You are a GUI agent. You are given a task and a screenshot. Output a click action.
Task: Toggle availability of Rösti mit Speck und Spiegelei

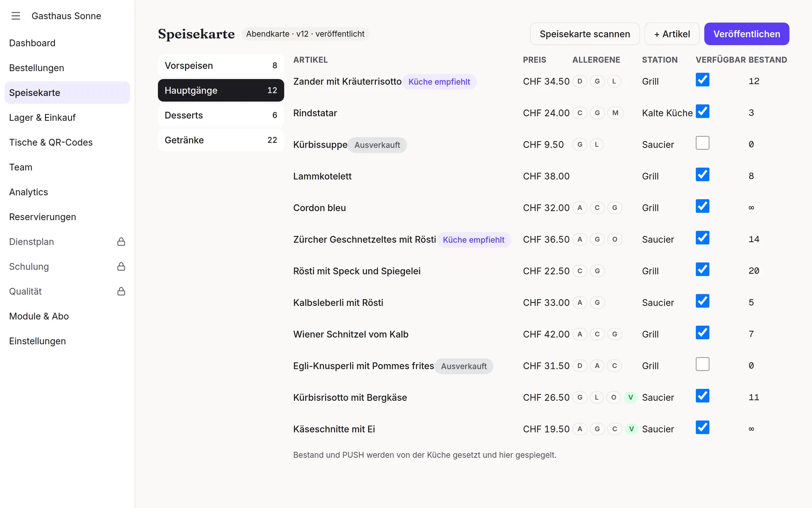coord(702,269)
